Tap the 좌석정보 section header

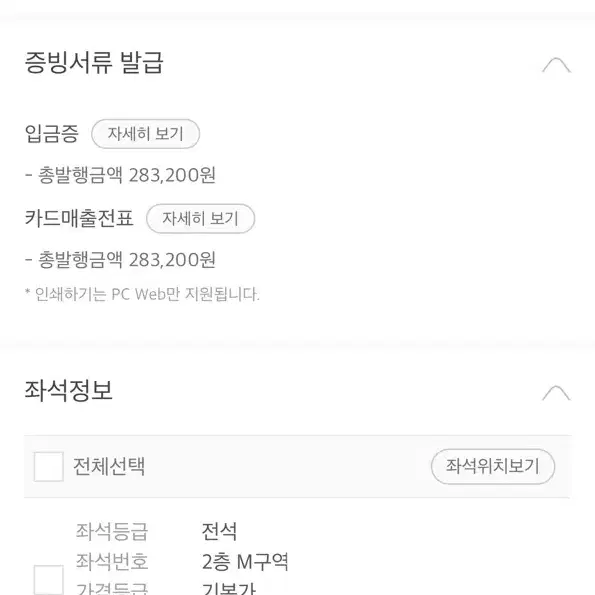69,390
